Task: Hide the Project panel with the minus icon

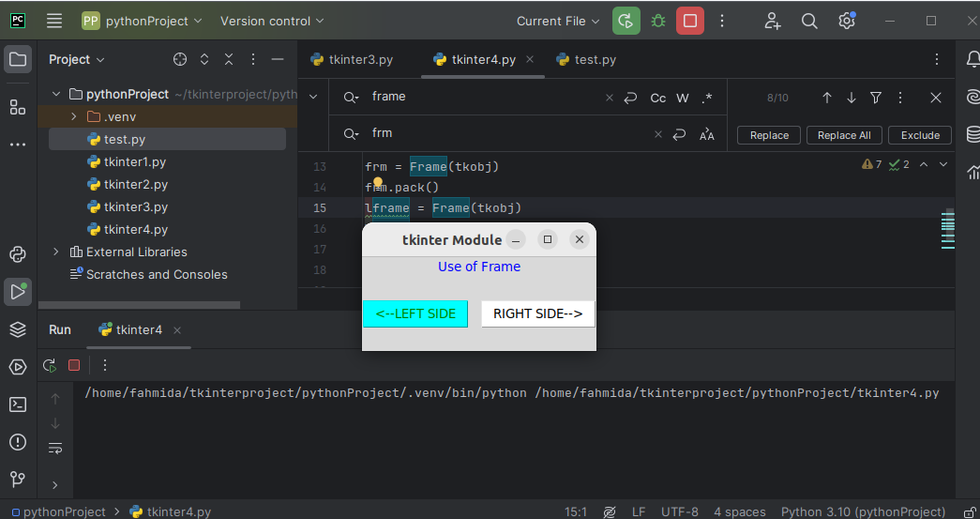Action: (278, 59)
